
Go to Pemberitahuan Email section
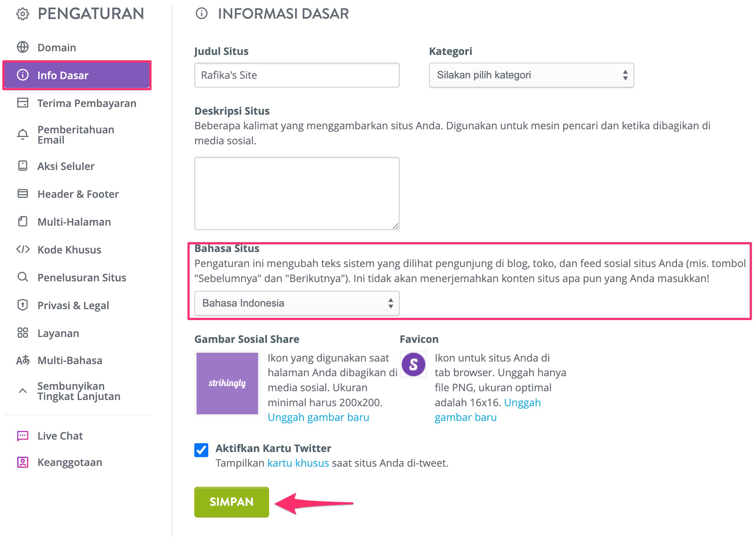(76, 134)
